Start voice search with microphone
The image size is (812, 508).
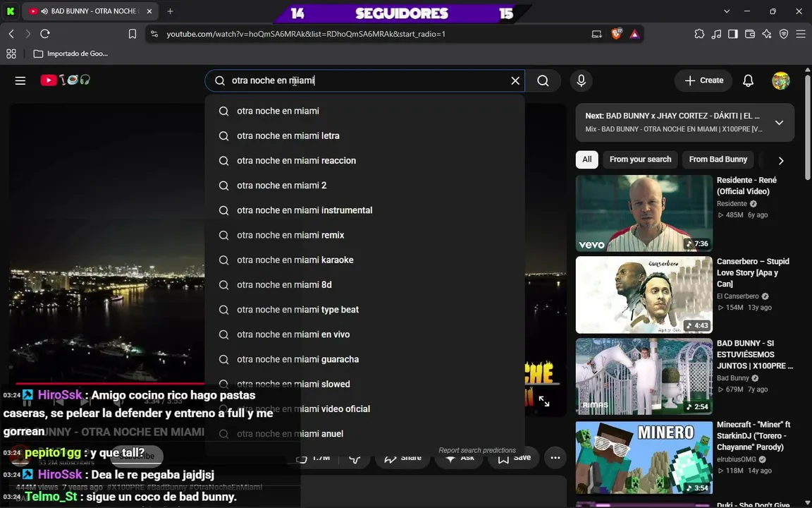[581, 81]
